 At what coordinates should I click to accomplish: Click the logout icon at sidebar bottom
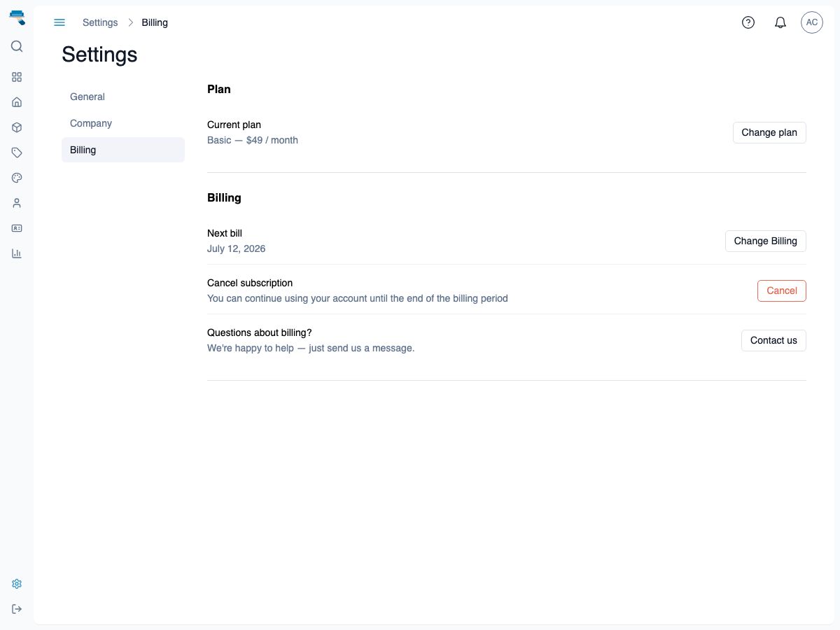(17, 609)
